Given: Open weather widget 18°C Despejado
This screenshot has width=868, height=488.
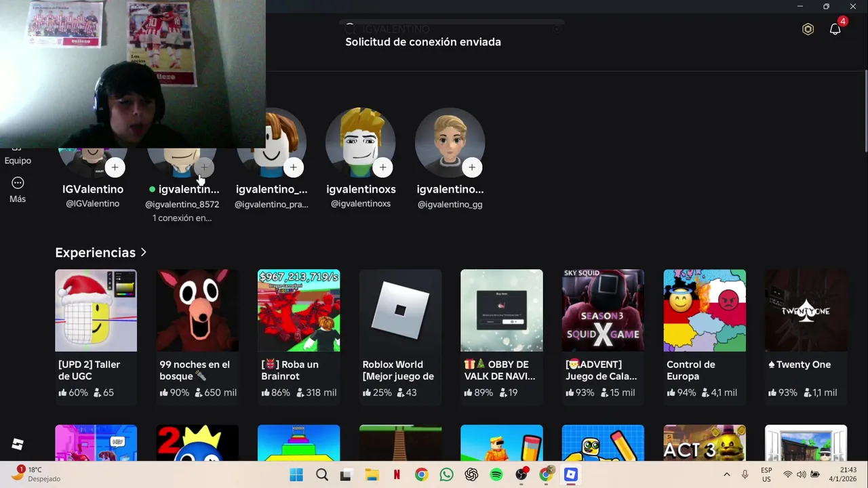Looking at the screenshot, I should click(x=35, y=474).
